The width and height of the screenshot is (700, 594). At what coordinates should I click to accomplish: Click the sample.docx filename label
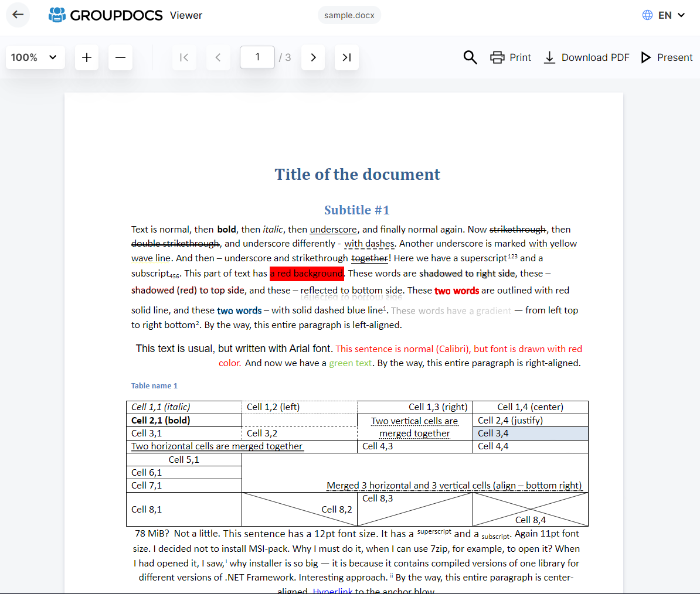349,15
